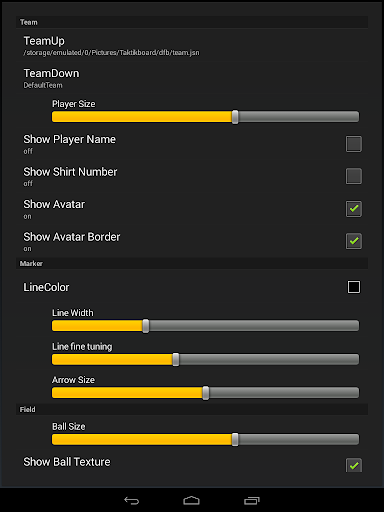Tap the Show Shirt Number label text
Image resolution: width=384 pixels, height=512 pixels.
tap(70, 172)
